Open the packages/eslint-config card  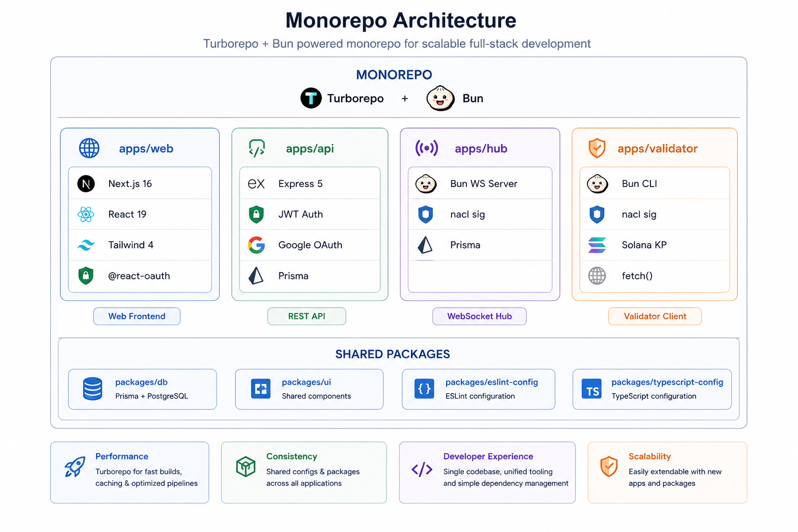(x=478, y=389)
